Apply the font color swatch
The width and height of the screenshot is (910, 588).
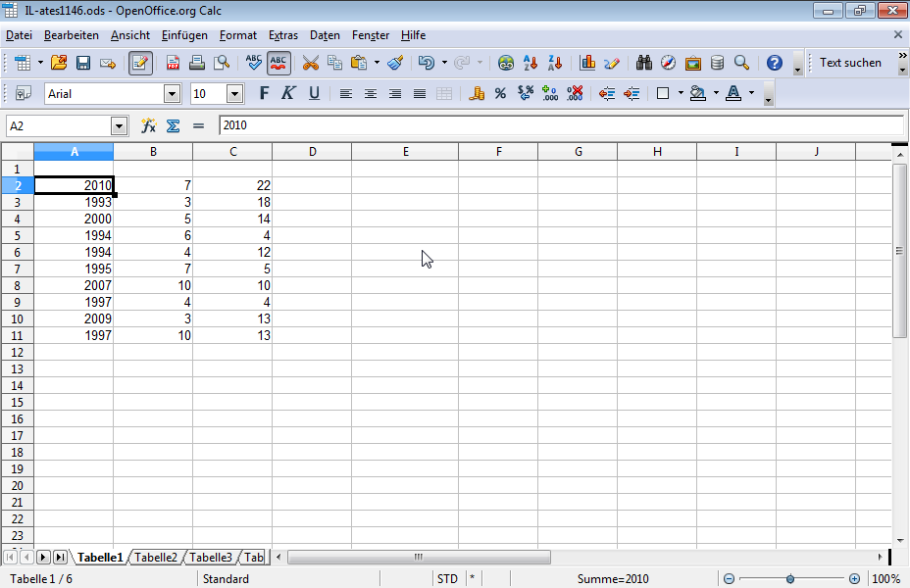733,93
